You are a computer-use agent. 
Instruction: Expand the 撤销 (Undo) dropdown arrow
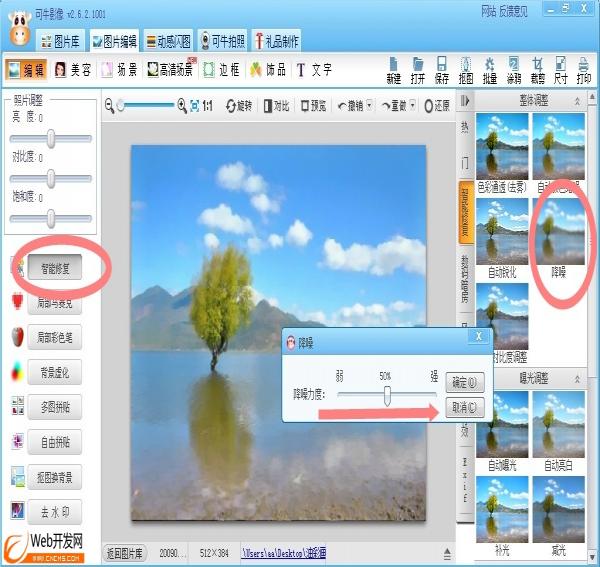coord(368,105)
